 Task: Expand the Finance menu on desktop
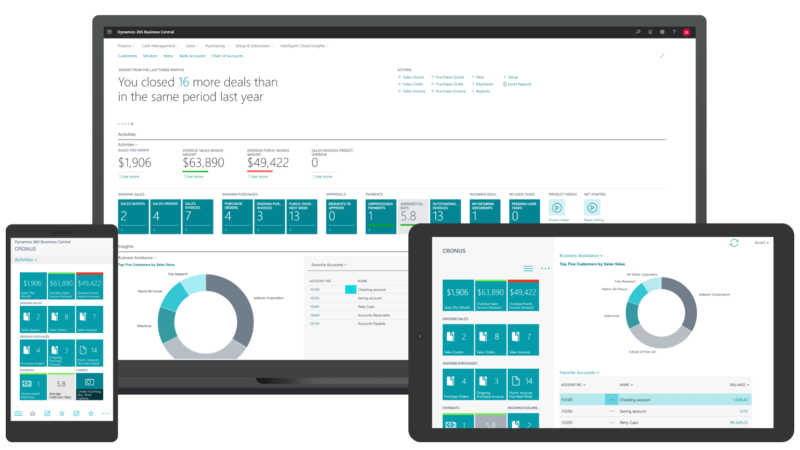[126, 46]
